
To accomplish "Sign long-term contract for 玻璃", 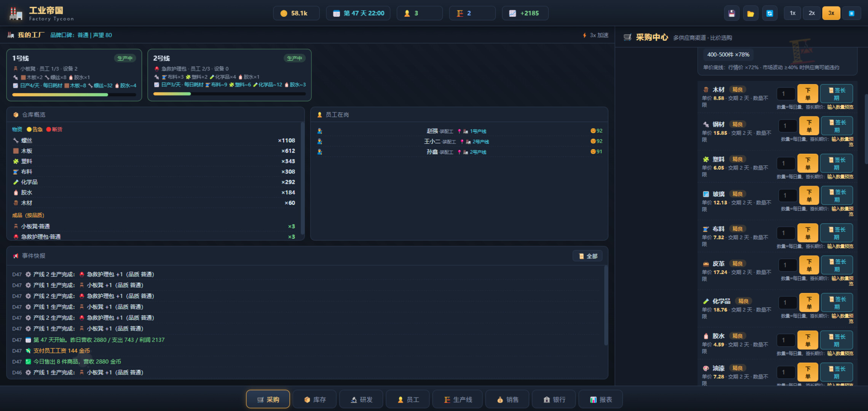I will pyautogui.click(x=837, y=195).
